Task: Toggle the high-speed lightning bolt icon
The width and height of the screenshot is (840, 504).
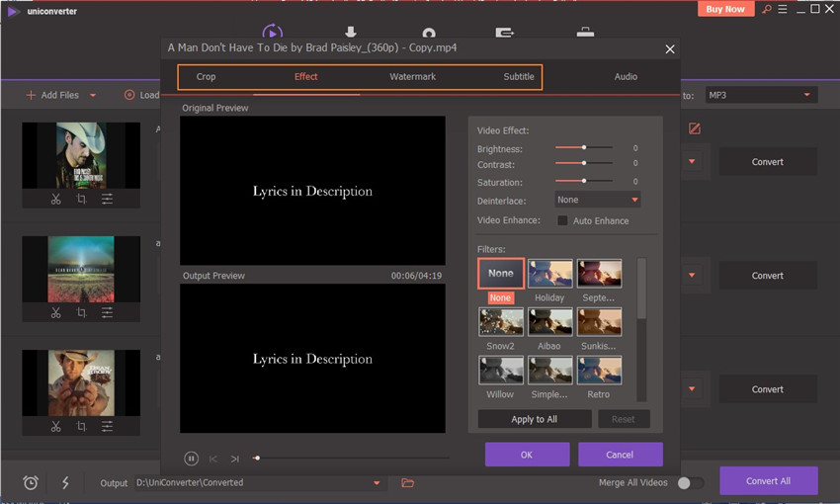Action: (65, 482)
